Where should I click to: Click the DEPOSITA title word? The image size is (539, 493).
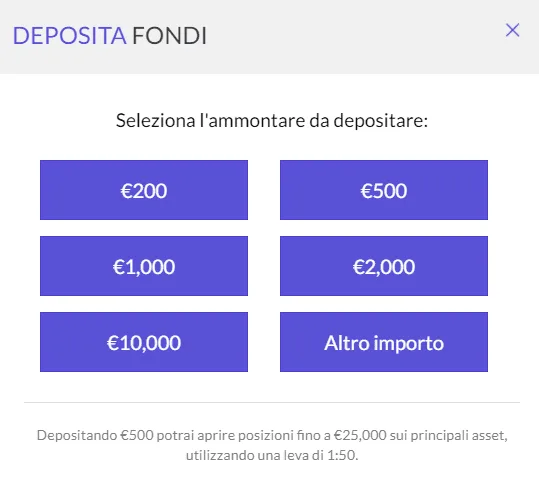point(69,35)
